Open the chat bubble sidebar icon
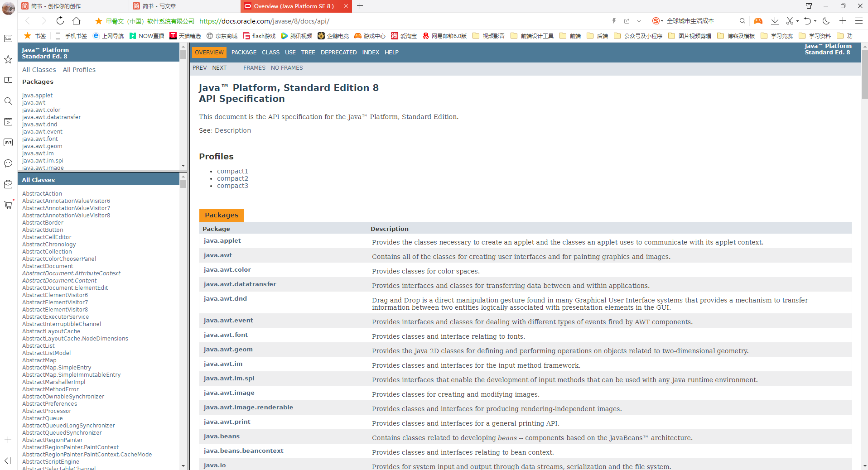868x470 pixels. [x=8, y=163]
